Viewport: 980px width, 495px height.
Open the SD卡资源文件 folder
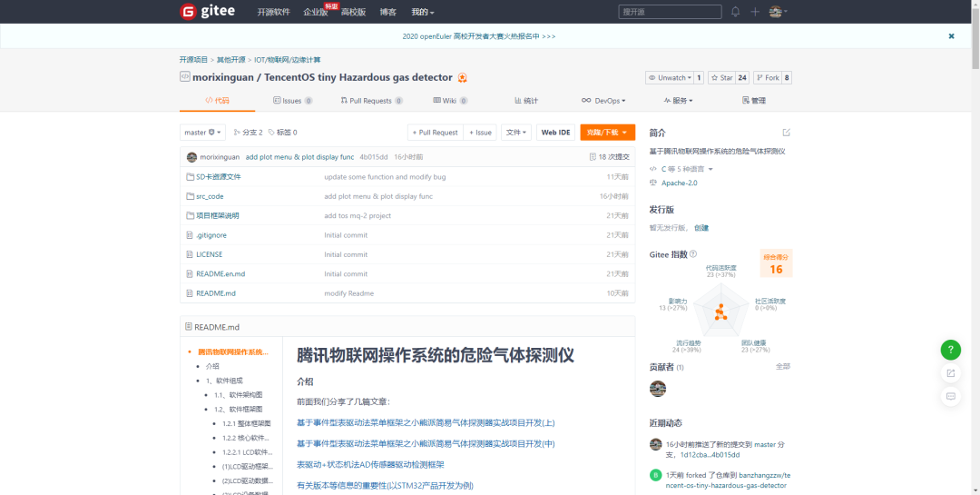tap(218, 177)
